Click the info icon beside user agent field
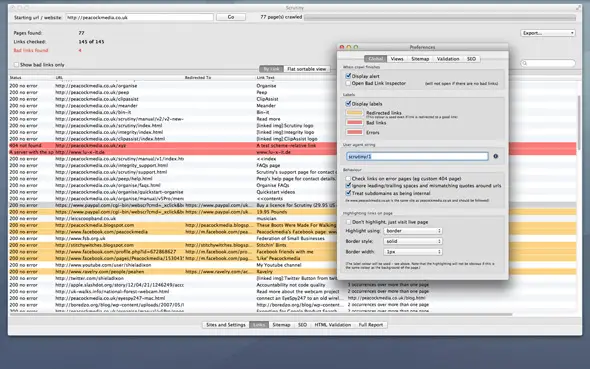 (x=496, y=156)
